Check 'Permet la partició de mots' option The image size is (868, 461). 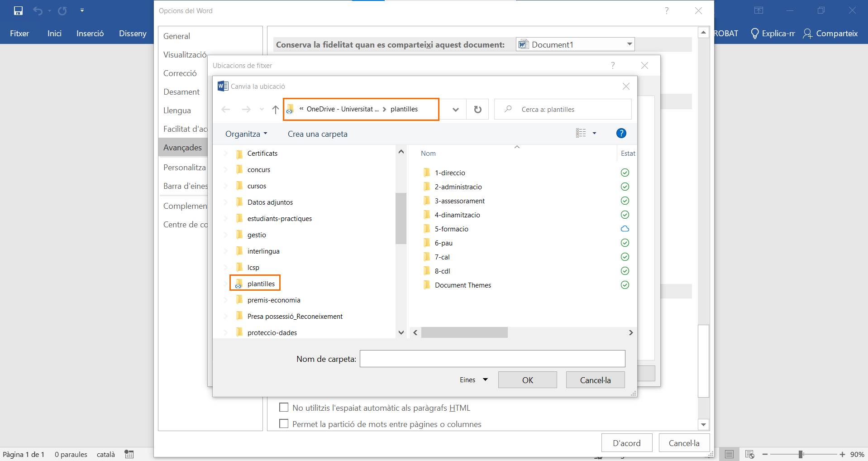coord(284,424)
